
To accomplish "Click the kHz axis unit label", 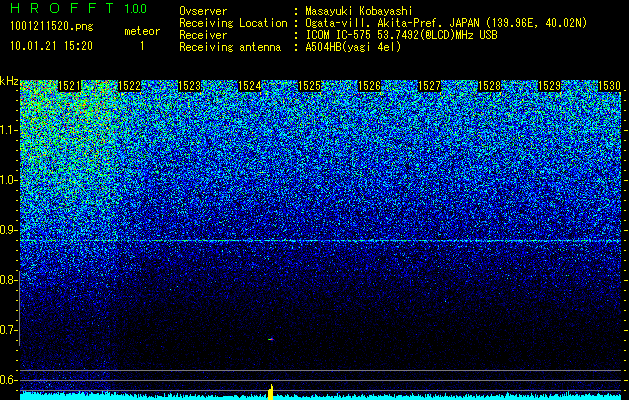I will [9, 81].
